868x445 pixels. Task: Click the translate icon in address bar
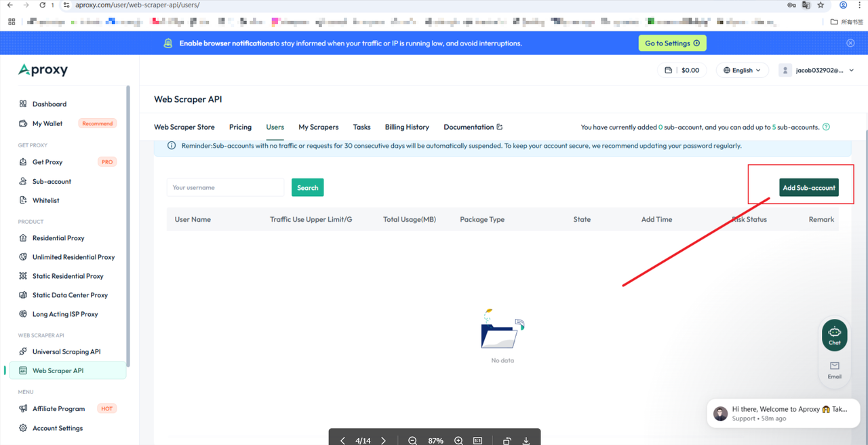coord(806,5)
